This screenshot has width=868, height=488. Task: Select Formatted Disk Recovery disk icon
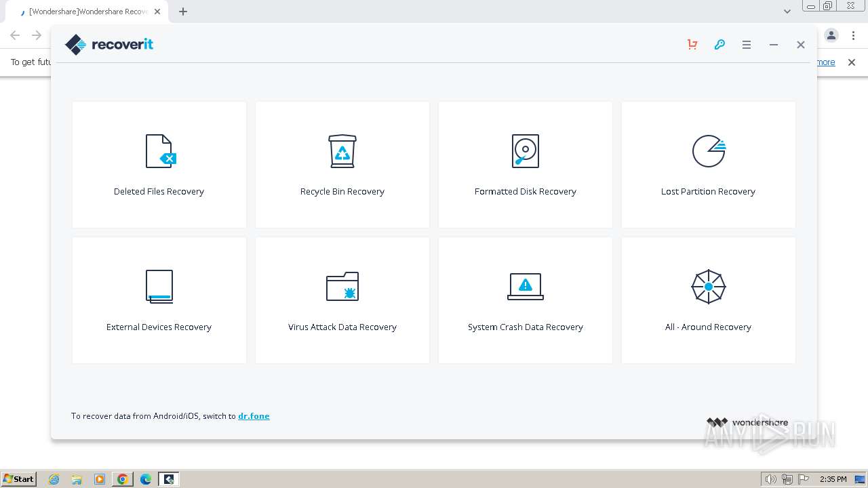pos(526,150)
